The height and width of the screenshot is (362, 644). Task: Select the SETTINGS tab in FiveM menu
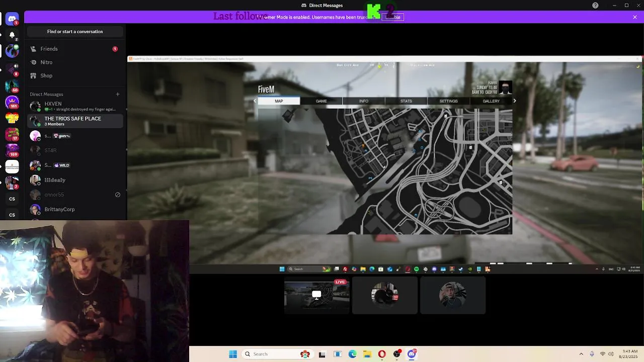click(x=449, y=101)
